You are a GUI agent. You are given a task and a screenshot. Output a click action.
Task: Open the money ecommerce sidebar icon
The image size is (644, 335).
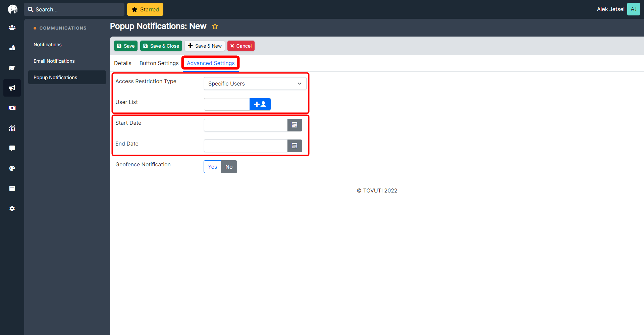coord(12,108)
